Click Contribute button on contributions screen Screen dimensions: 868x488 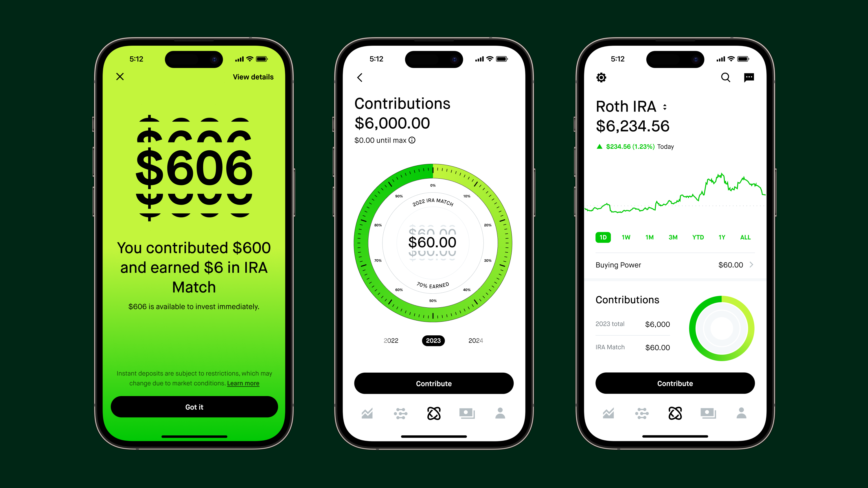434,383
